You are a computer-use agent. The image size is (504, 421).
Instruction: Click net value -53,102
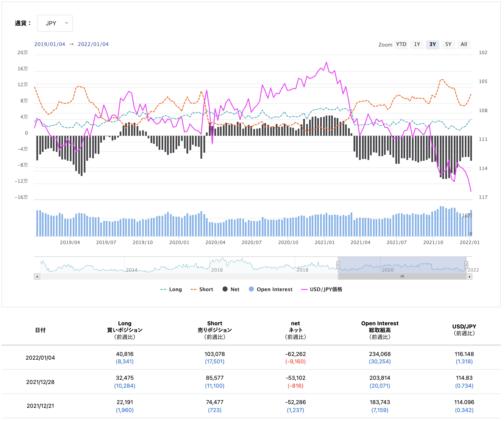coord(295,378)
